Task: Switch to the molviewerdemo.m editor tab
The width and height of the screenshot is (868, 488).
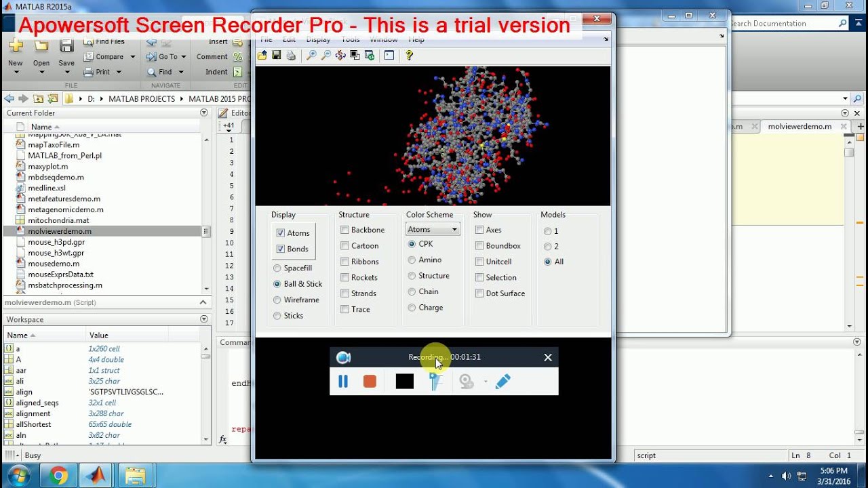Action: (x=800, y=127)
